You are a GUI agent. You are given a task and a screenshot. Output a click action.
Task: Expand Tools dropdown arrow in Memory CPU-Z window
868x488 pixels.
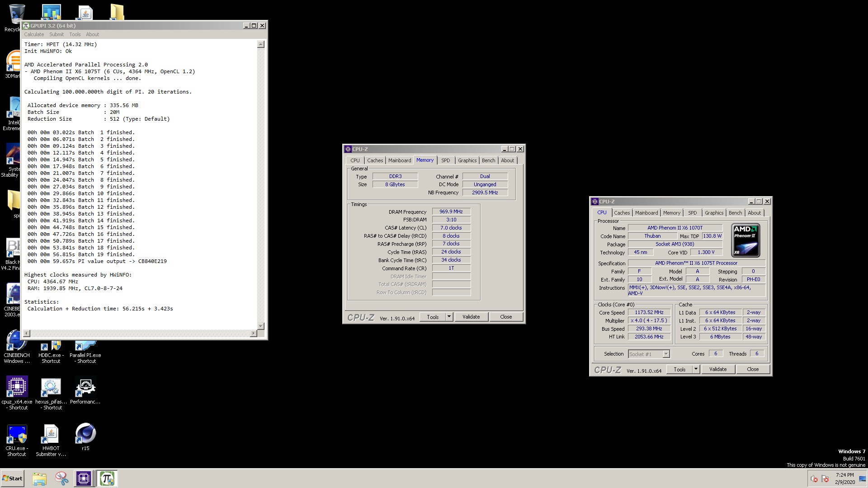[449, 317]
